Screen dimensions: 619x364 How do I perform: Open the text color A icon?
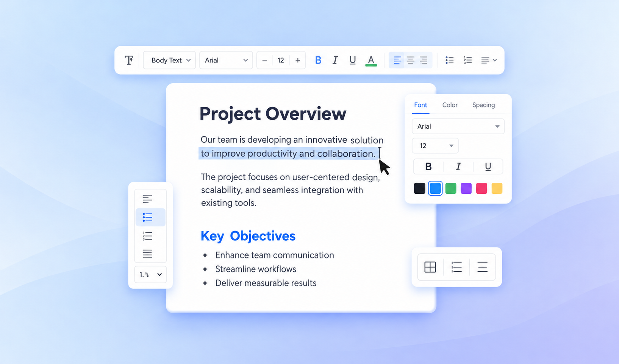pos(371,61)
